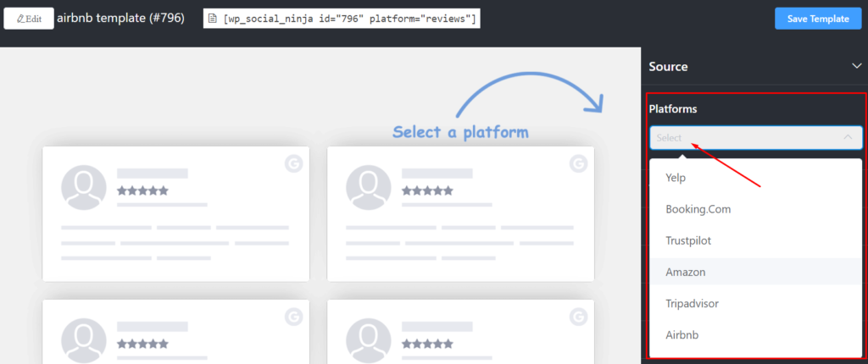Open the Platforms Select dropdown
Viewport: 868px width, 364px height.
click(755, 137)
